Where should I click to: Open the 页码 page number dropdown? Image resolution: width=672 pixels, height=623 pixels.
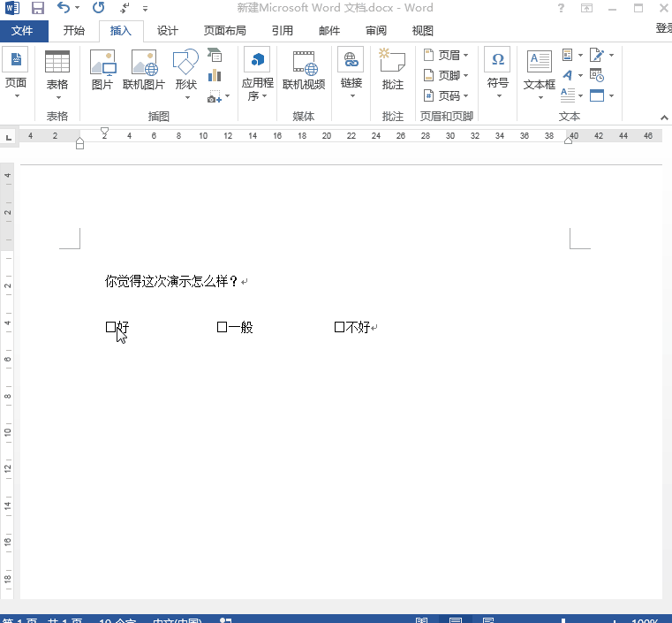[446, 95]
